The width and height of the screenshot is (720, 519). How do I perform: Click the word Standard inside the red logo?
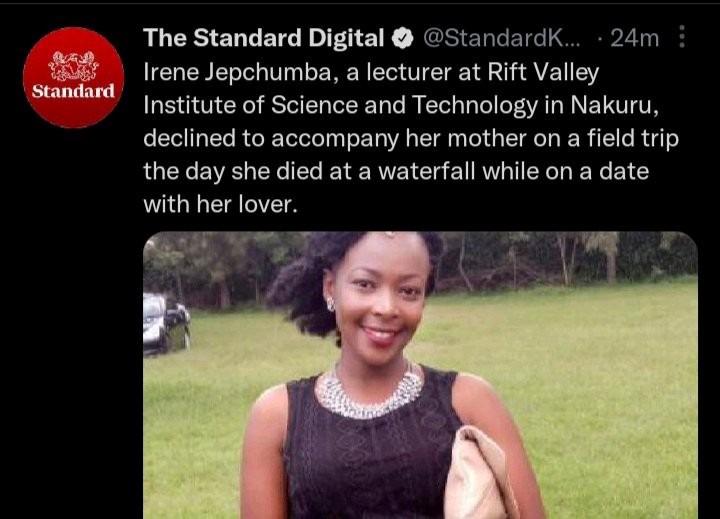click(73, 91)
